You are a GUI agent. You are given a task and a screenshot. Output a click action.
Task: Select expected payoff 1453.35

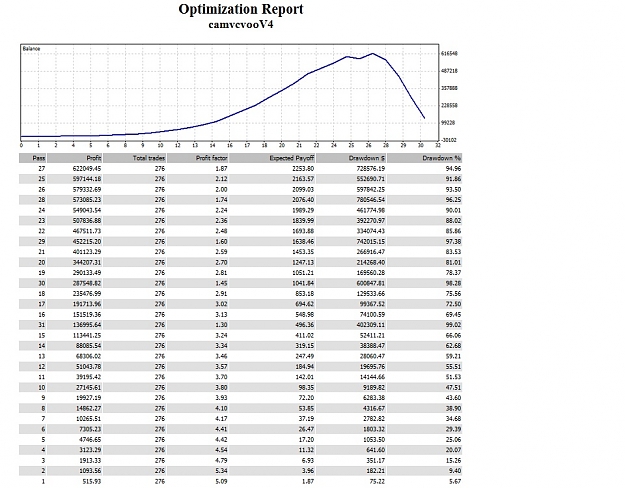[x=303, y=252]
